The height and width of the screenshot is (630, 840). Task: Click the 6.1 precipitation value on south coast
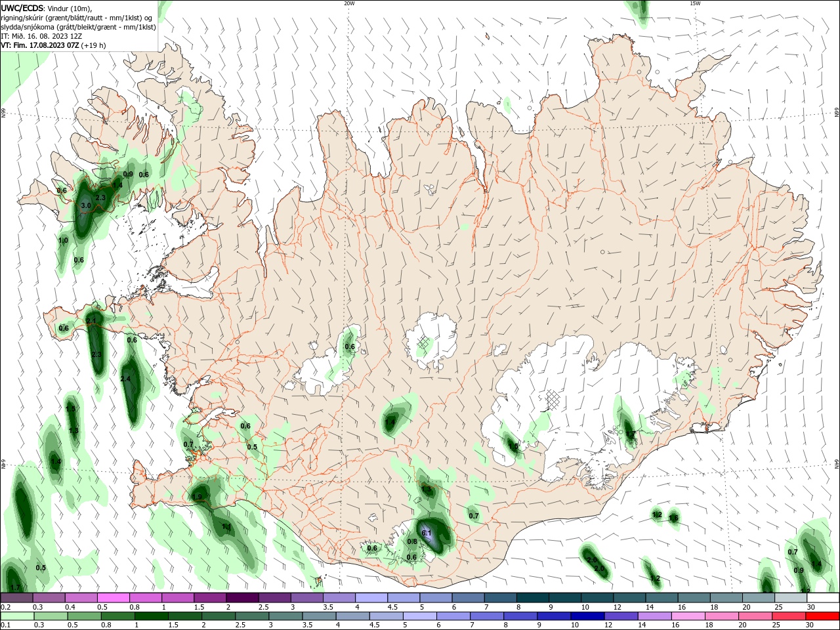pos(427,533)
